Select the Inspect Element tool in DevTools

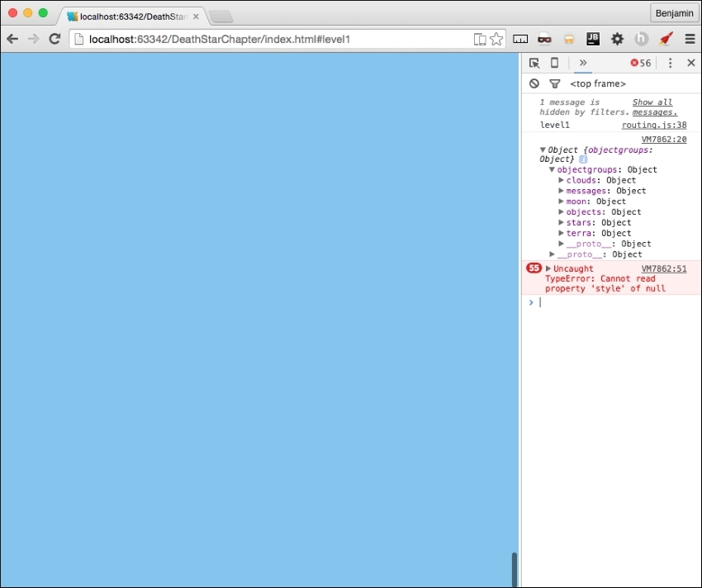(534, 62)
